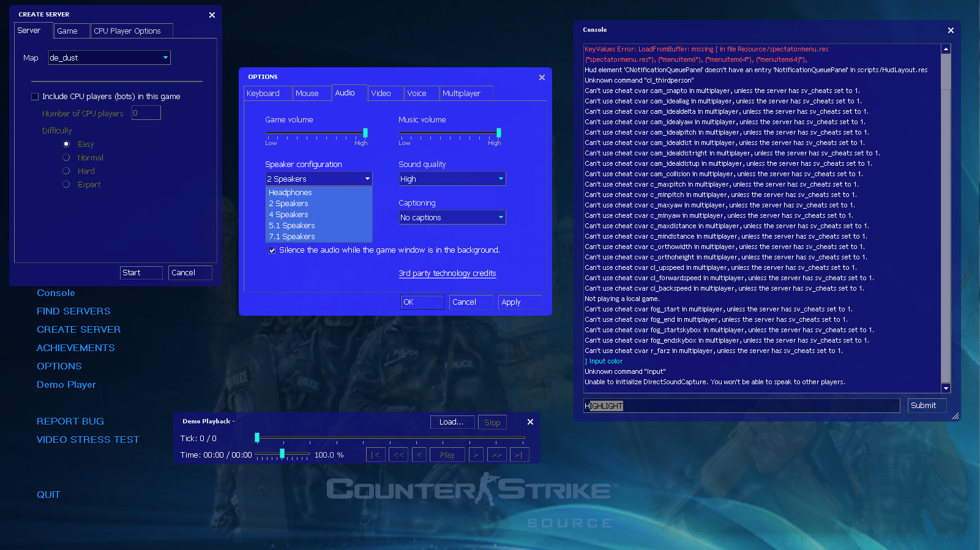Step the demo back one frame
The width and height of the screenshot is (980, 550).
point(419,455)
